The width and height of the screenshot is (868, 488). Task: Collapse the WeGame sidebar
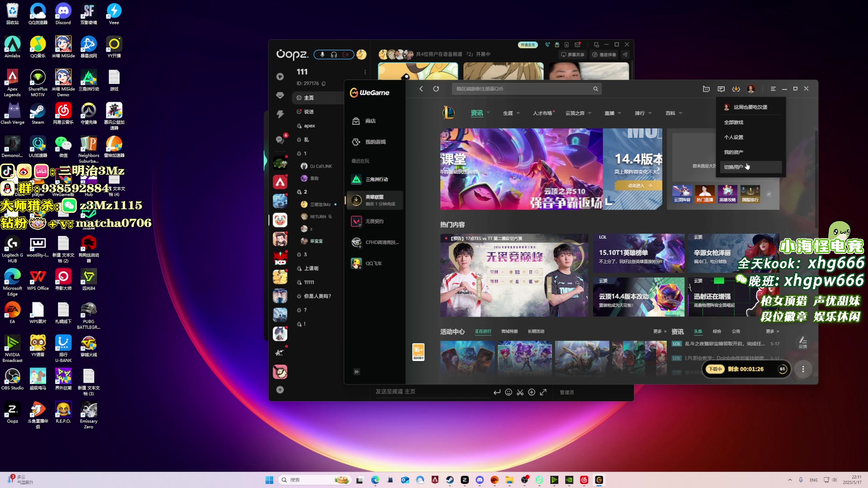click(357, 372)
